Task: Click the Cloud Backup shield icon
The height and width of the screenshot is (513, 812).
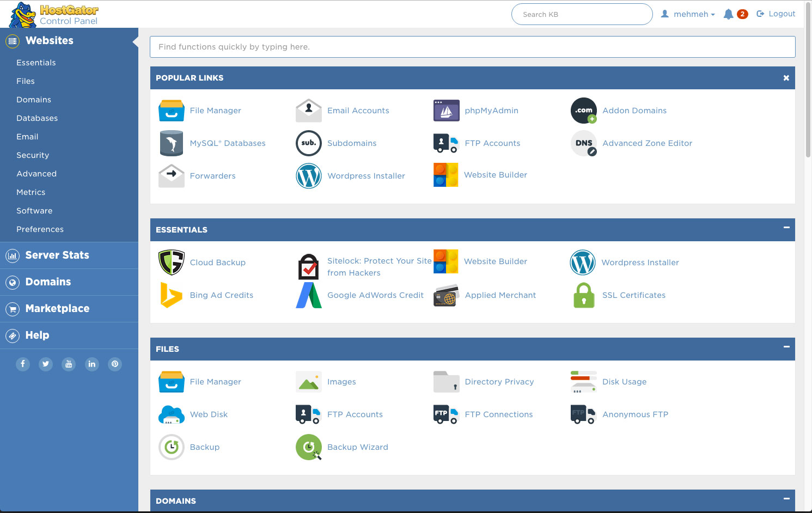Action: click(x=172, y=262)
